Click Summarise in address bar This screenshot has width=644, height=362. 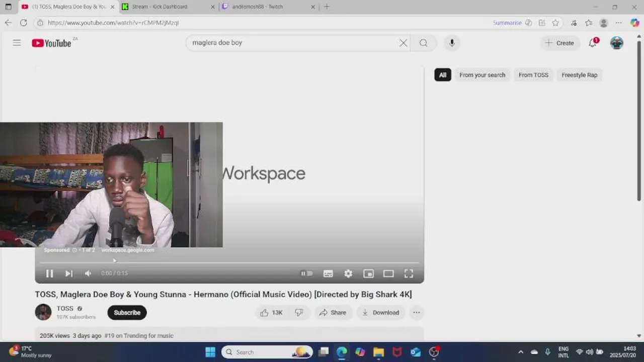coord(507,23)
